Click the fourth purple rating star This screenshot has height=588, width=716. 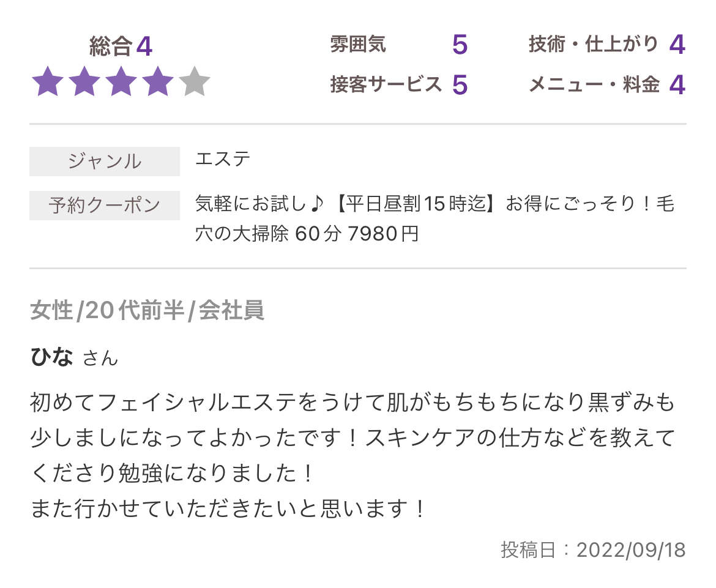pos(157,81)
